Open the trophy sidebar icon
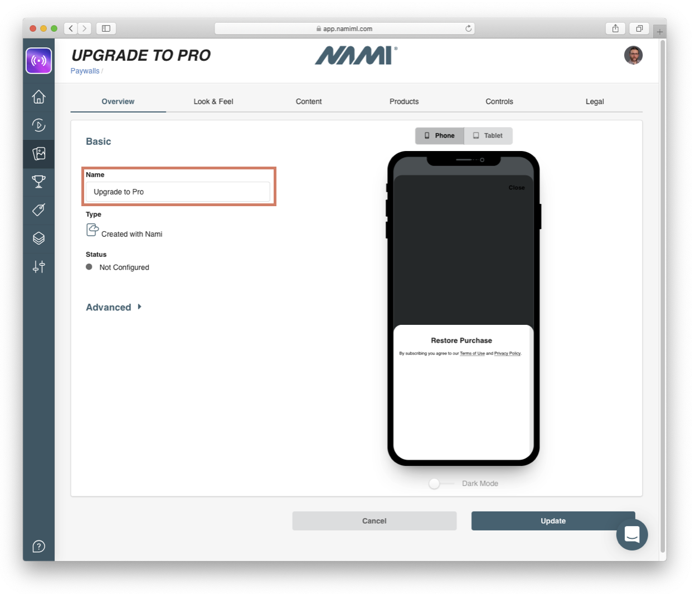Viewport: 700px width, 594px height. 38,182
